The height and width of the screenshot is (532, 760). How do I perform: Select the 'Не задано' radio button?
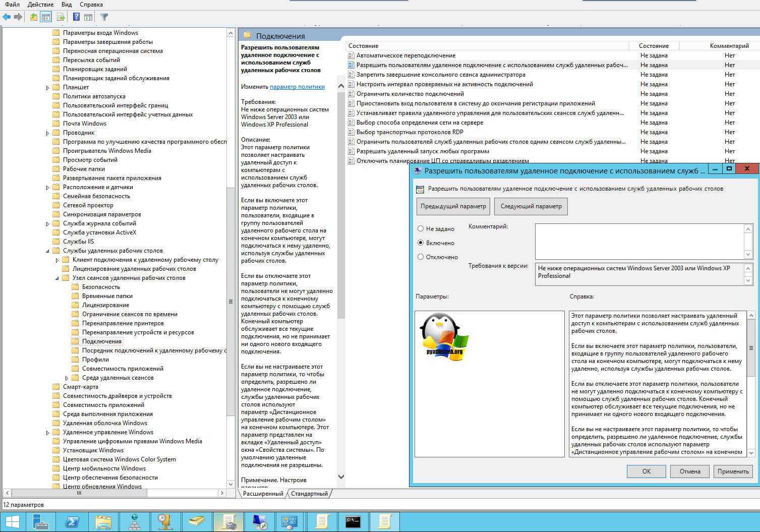(421, 229)
